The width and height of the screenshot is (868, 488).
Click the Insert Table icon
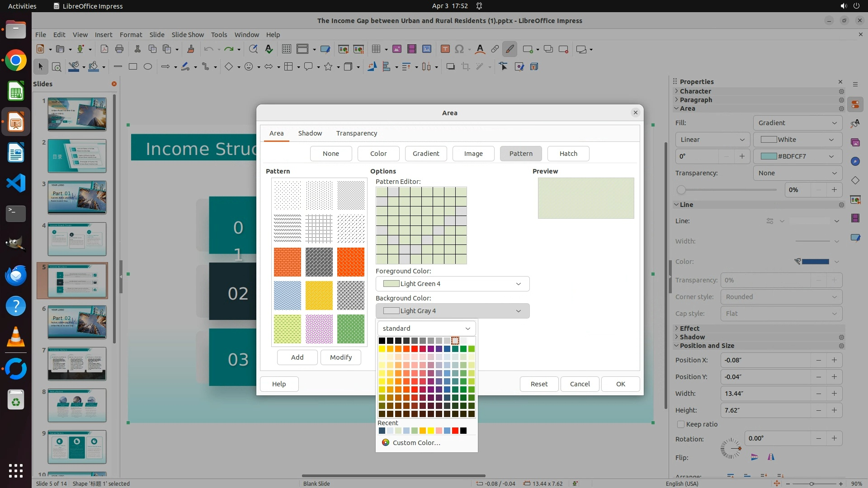pyautogui.click(x=376, y=49)
